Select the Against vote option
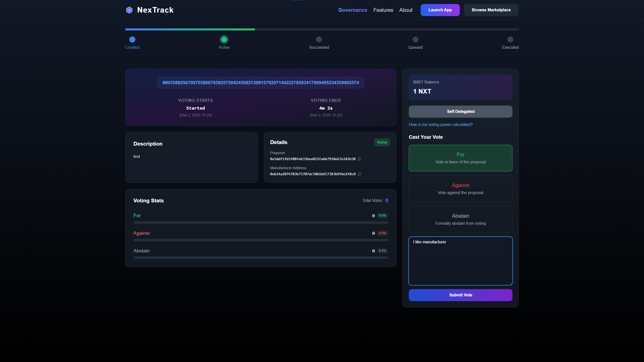Image resolution: width=644 pixels, height=362 pixels. pyautogui.click(x=460, y=189)
